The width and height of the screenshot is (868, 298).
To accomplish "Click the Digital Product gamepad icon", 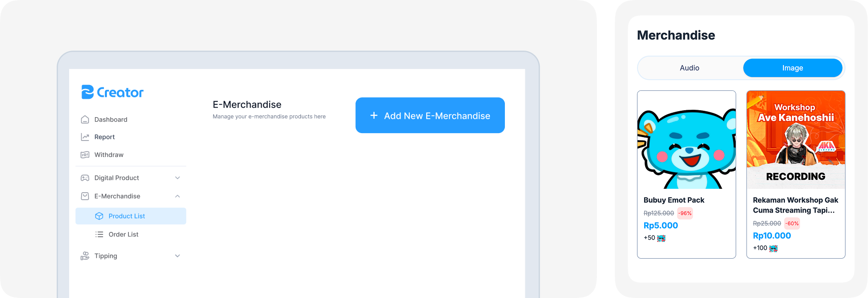I will (85, 178).
